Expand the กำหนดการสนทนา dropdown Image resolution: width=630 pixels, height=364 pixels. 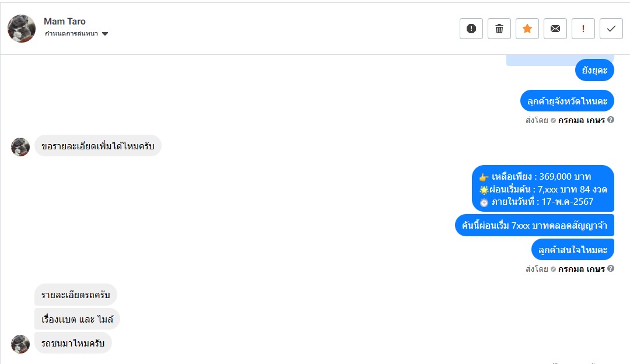pos(105,34)
